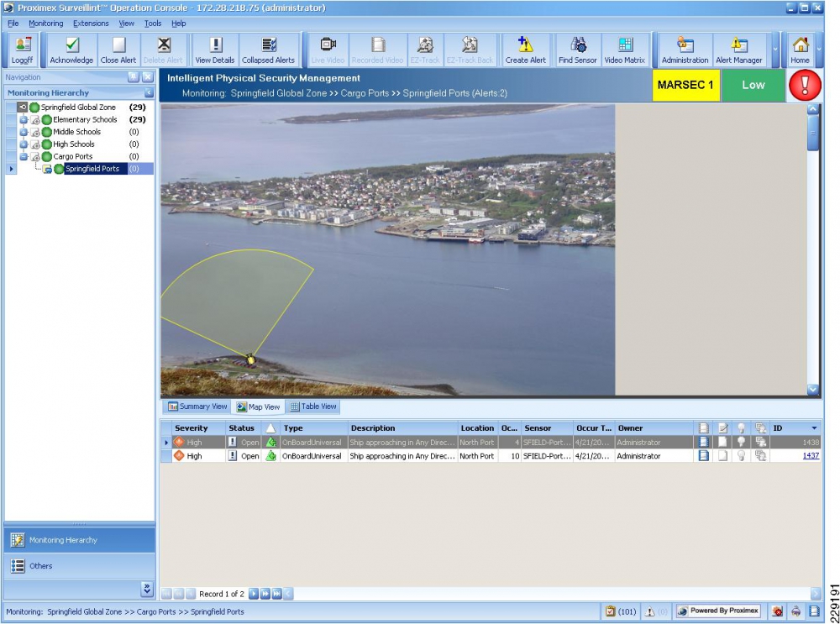Switch to the Table View tab
The width and height of the screenshot is (840, 624).
coord(313,406)
